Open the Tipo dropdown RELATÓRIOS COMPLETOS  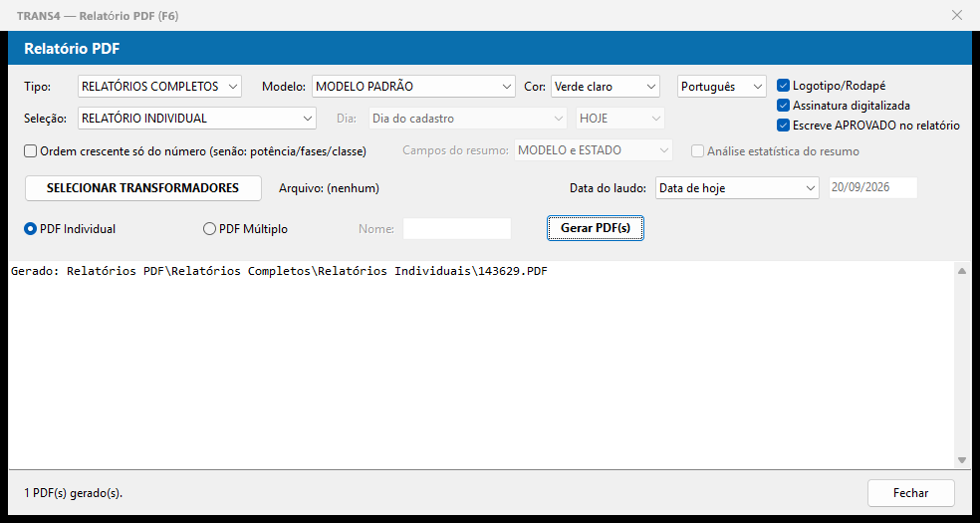click(159, 87)
